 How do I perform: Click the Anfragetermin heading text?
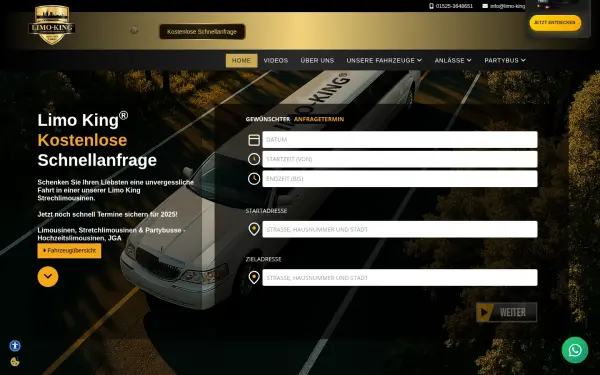click(x=319, y=119)
